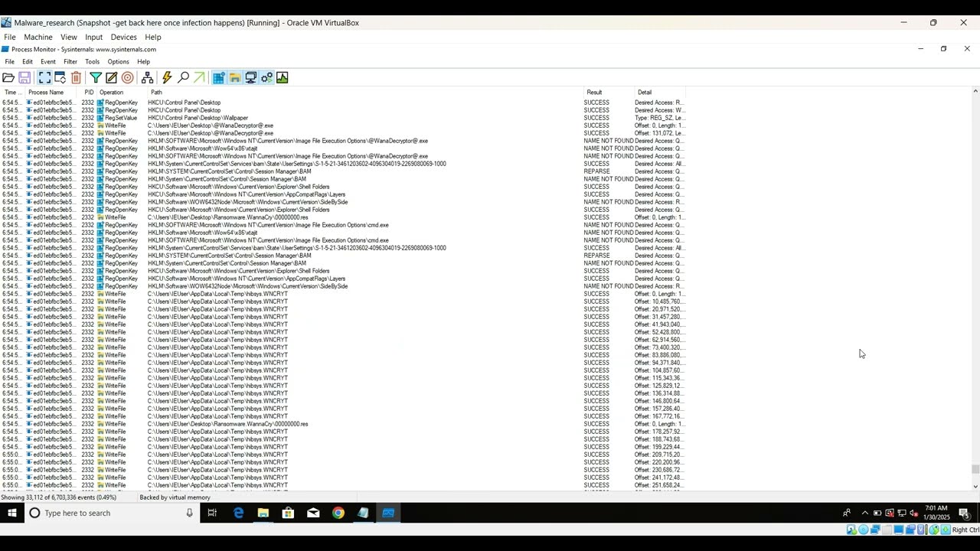Viewport: 980px width, 551px height.
Task: Click the Time column header
Action: click(13, 93)
